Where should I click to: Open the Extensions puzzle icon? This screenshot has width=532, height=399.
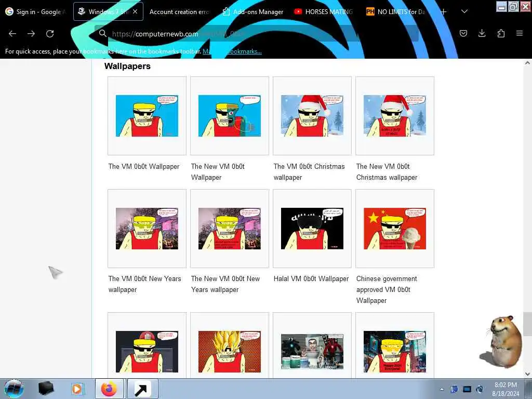tap(501, 33)
